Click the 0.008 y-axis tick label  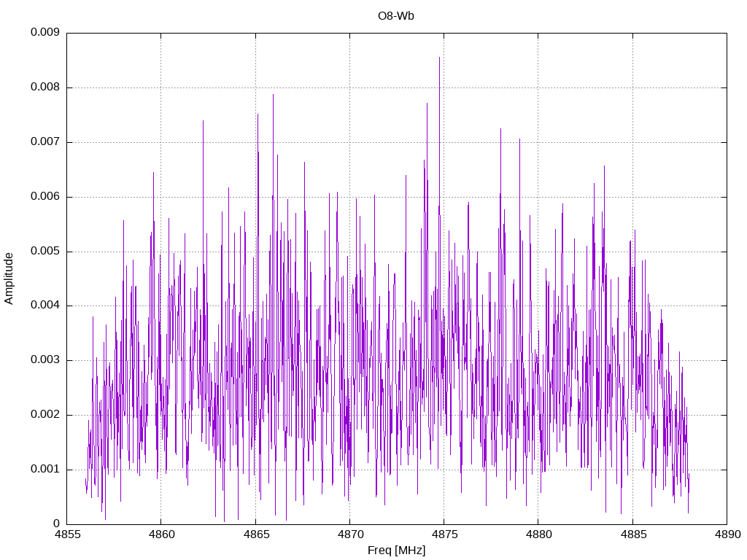point(45,87)
